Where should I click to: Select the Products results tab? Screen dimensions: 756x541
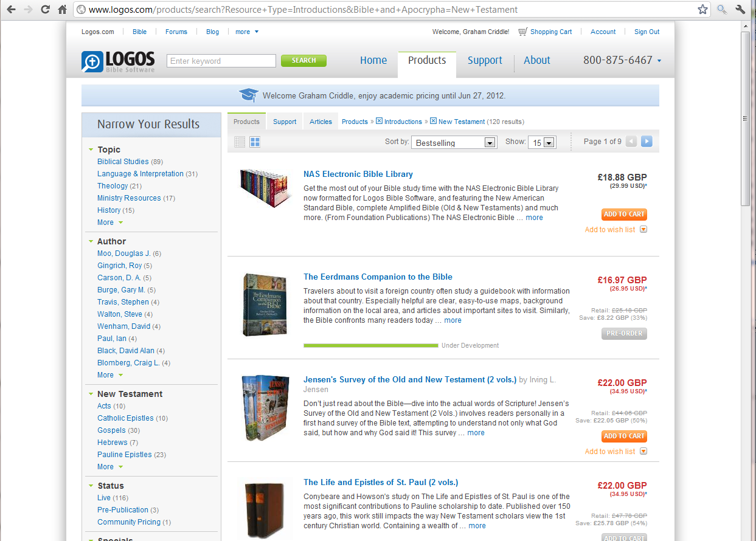pyautogui.click(x=246, y=122)
